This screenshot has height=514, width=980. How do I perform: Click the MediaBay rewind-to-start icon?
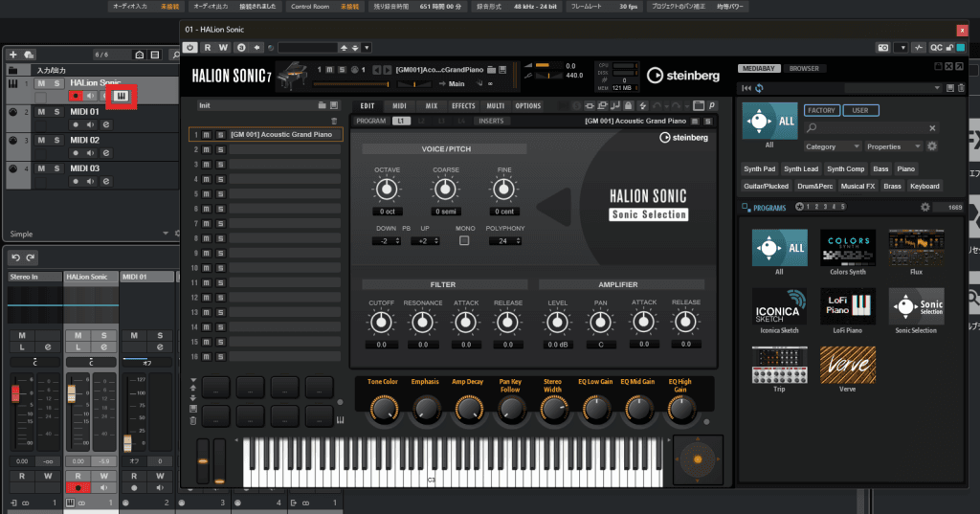[746, 88]
